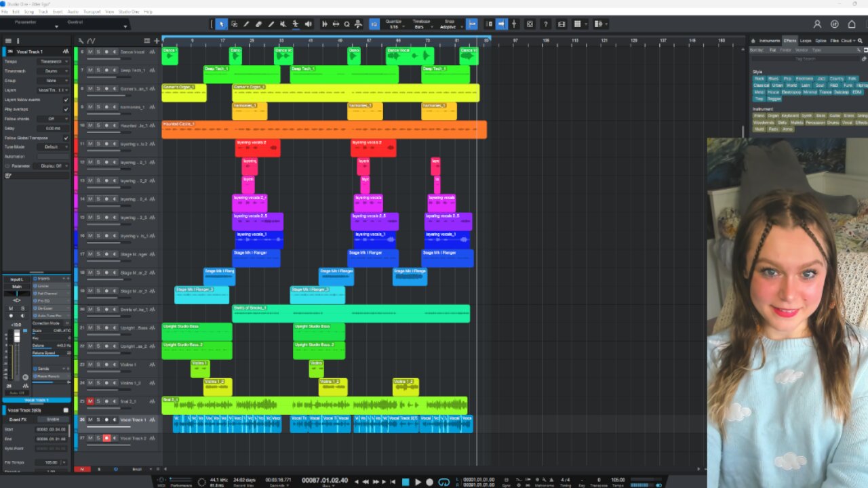
Task: Open the Timebase Bars dropdown
Action: [420, 24]
